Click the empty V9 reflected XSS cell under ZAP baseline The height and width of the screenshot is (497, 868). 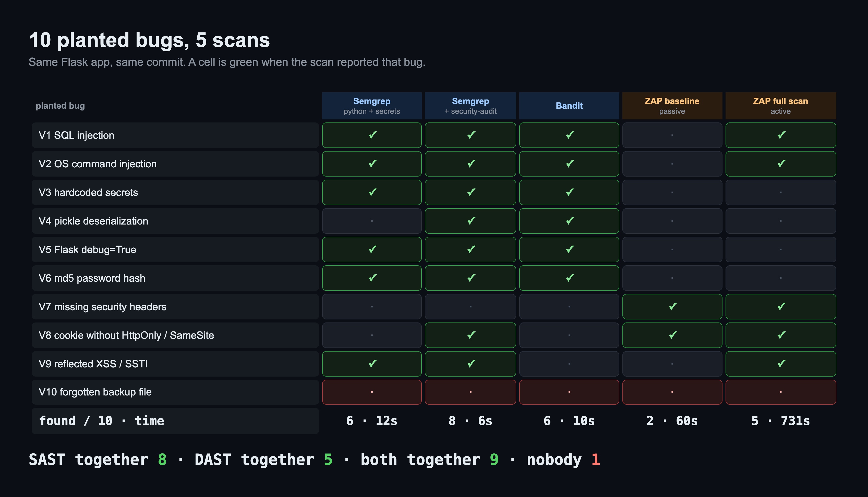click(672, 364)
